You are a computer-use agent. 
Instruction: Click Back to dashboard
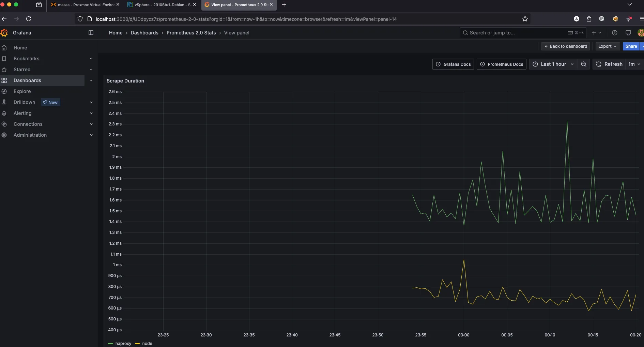click(565, 46)
